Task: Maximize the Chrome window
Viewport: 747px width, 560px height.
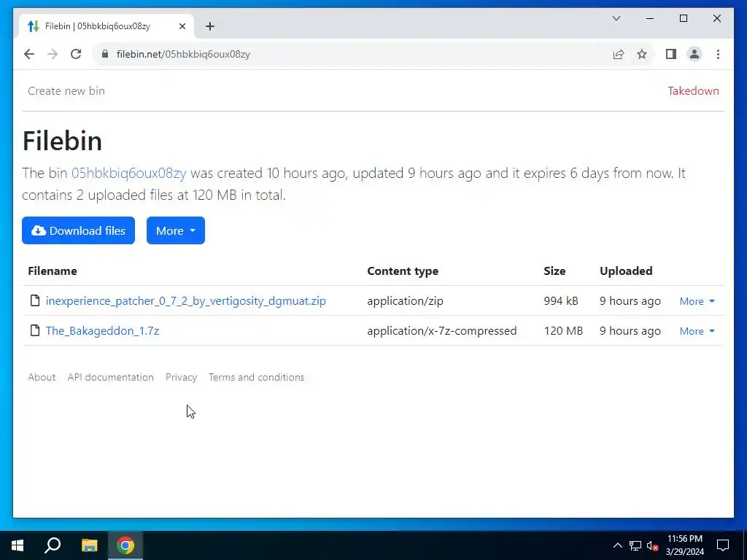Action: coord(683,18)
